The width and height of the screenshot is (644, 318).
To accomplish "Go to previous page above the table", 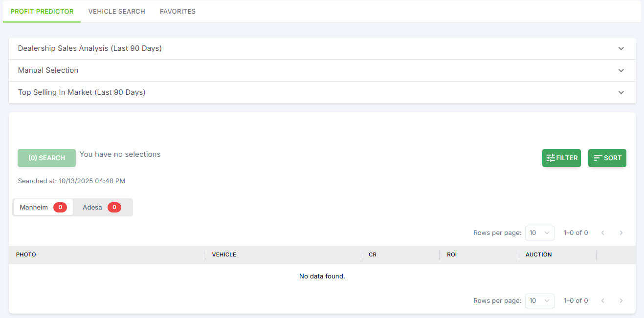I will coord(603,233).
